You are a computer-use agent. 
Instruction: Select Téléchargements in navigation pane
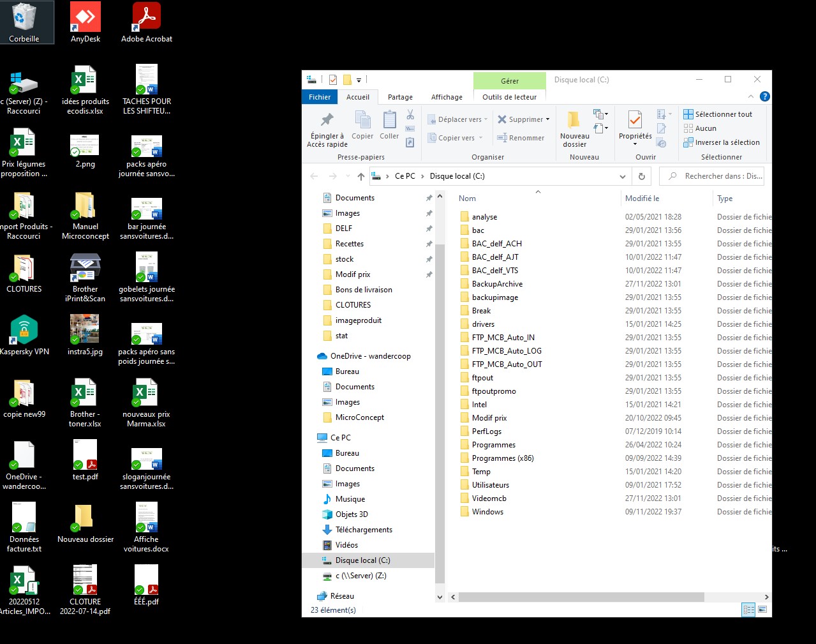point(364,530)
